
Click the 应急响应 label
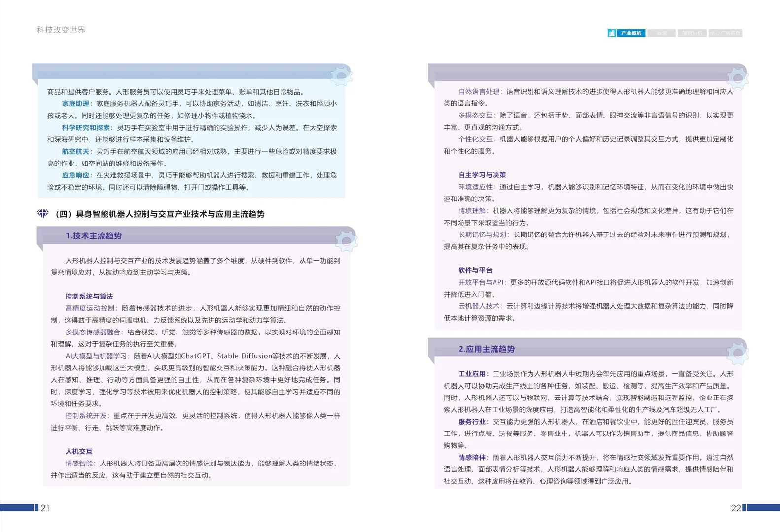click(x=75, y=175)
